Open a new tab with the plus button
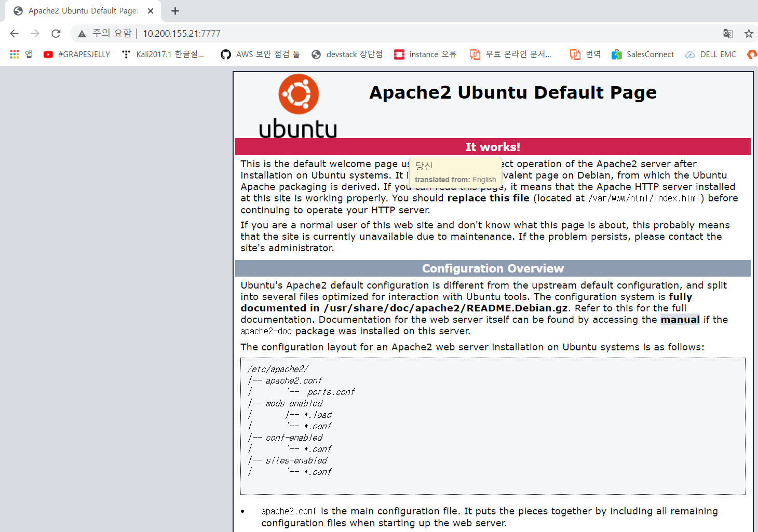 [x=175, y=11]
